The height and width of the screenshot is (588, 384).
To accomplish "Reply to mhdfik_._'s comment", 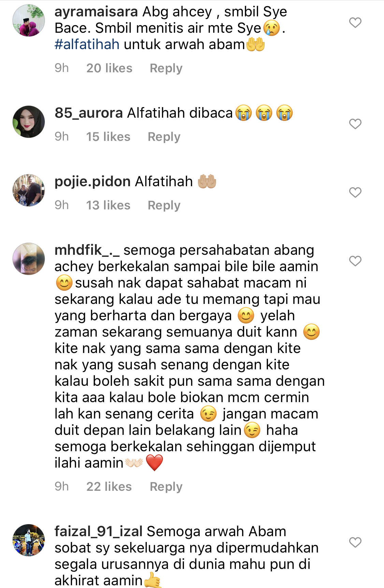I will coord(166,487).
